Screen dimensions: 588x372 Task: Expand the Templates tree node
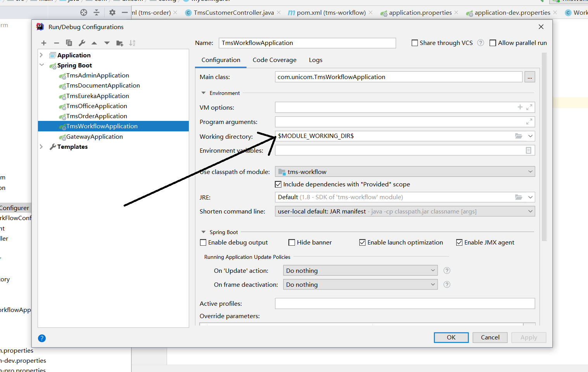(41, 146)
